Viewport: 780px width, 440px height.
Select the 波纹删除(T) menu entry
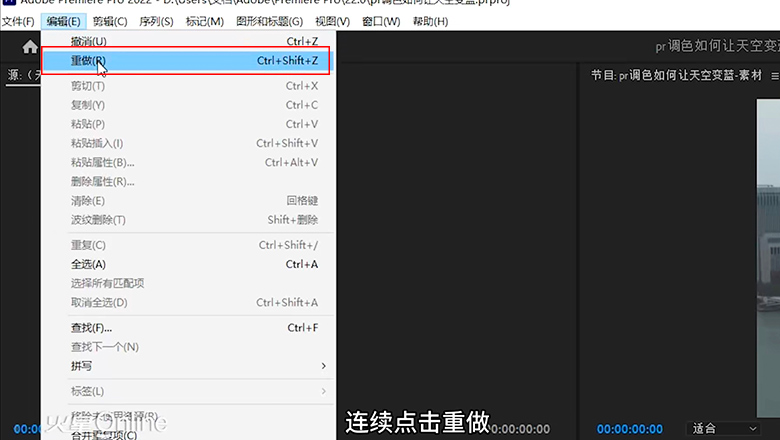(188, 220)
